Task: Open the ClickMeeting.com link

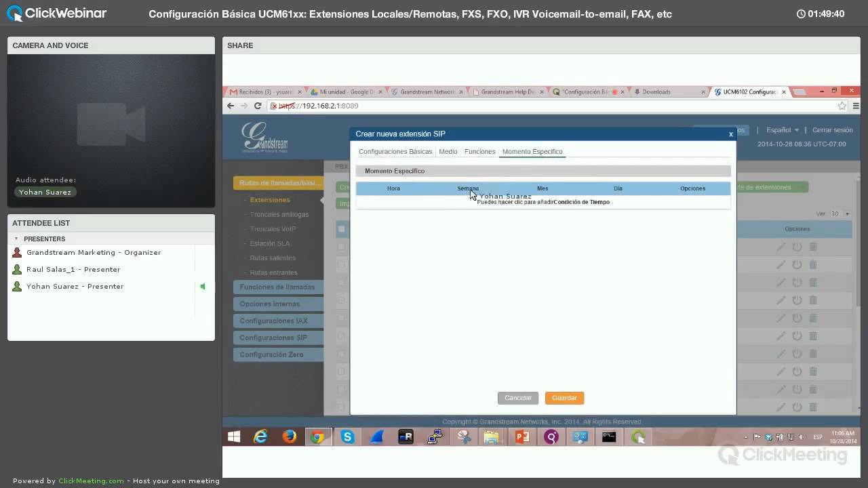Action: (92, 481)
